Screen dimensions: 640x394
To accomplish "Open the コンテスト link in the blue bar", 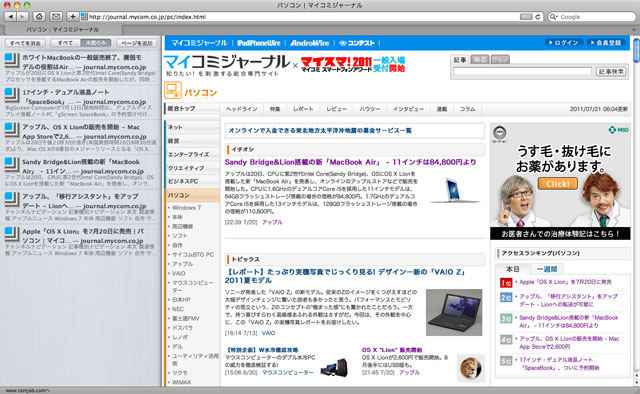I will coord(357,43).
